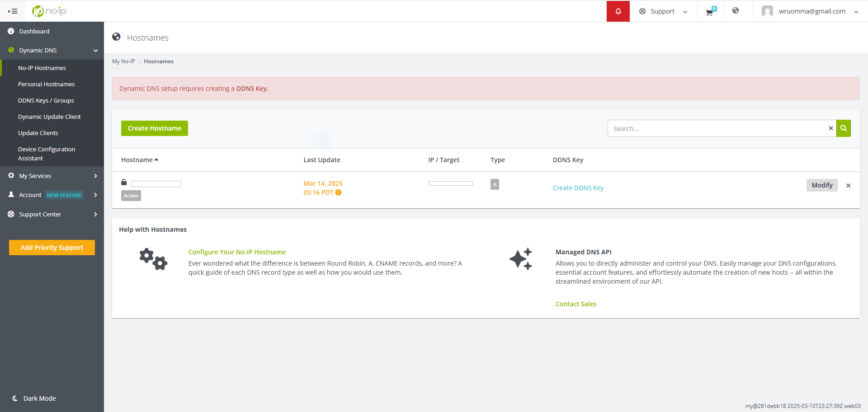Click the Dynamic DNS globe icon in sidebar
This screenshot has height=412, width=868.
coord(11,50)
